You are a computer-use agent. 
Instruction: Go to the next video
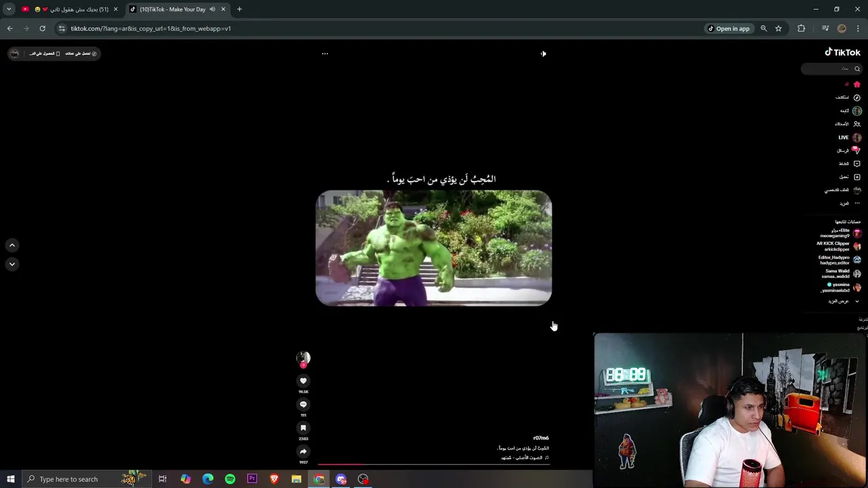click(12, 264)
